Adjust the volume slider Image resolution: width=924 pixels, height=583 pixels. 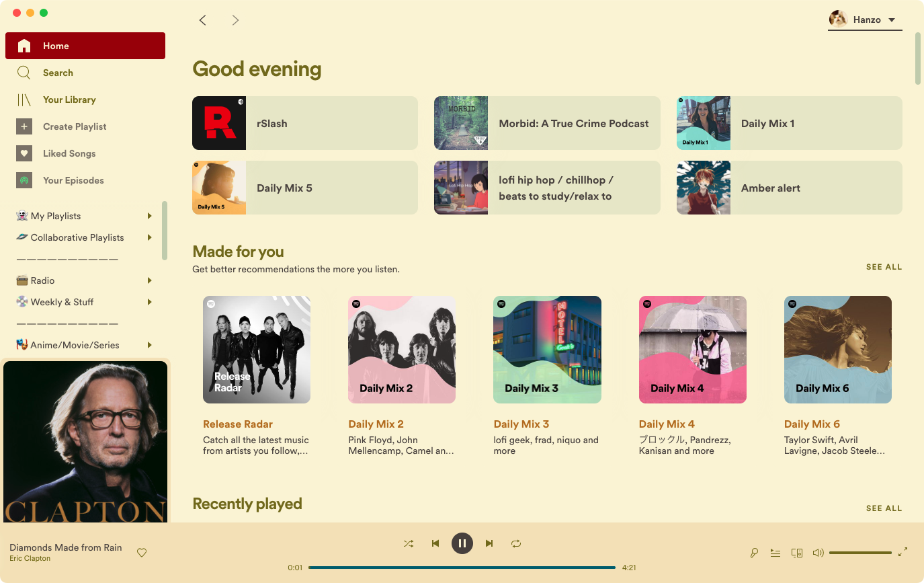point(860,553)
